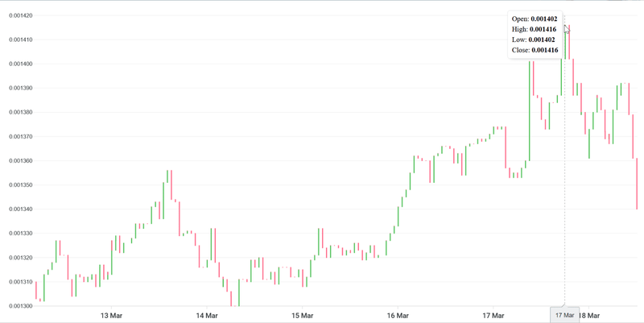The width and height of the screenshot is (644, 323).
Task: Select the Low row in the tooltip
Action: pos(535,39)
